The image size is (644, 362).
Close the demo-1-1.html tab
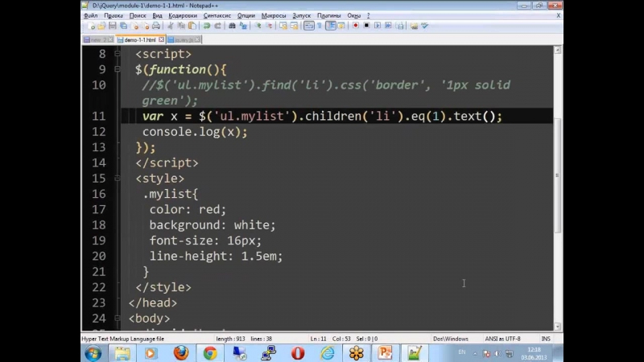(161, 39)
